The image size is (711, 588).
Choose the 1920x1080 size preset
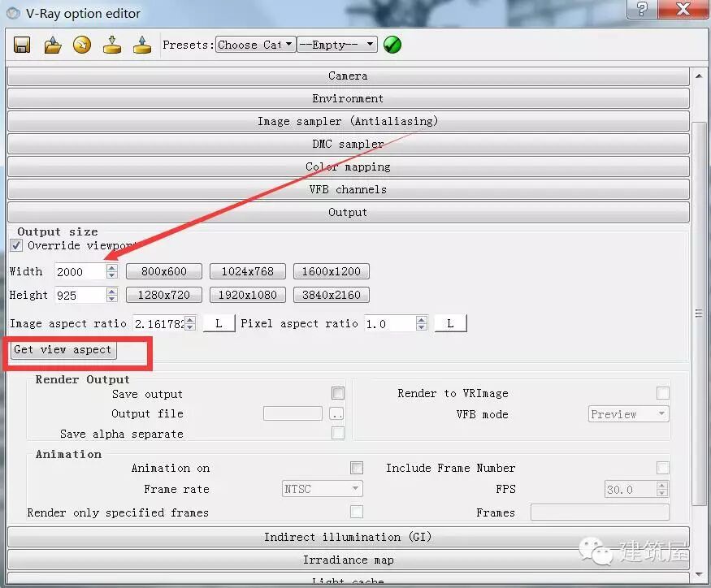[x=248, y=295]
